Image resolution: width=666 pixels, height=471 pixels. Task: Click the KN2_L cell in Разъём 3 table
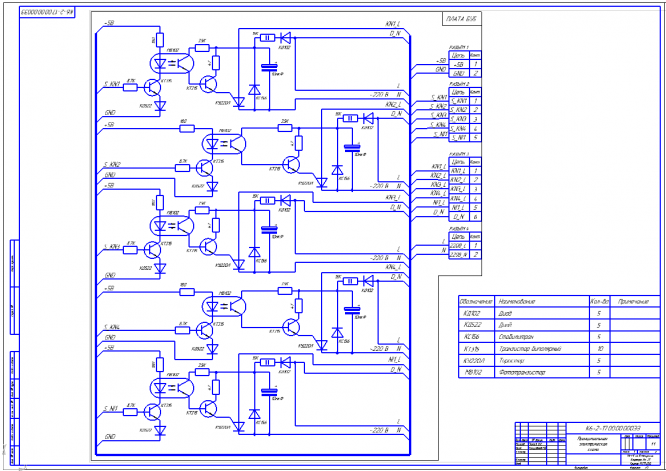(x=459, y=180)
